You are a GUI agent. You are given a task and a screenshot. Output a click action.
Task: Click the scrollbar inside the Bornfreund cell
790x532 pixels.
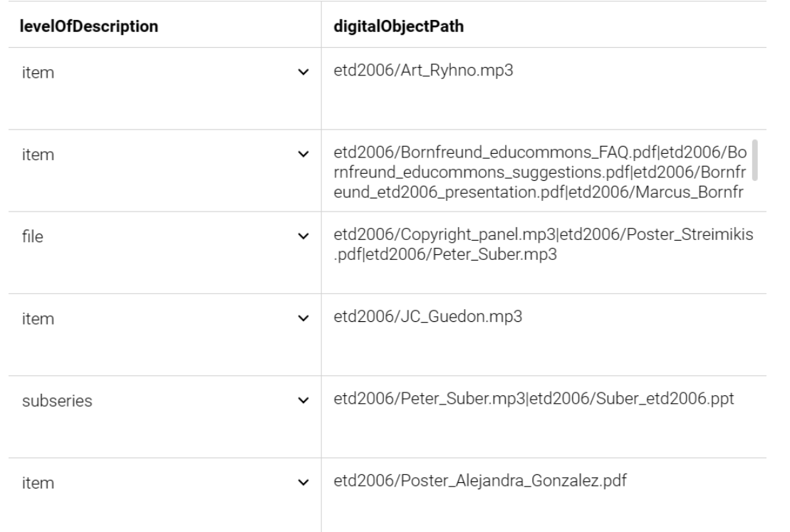pos(754,160)
